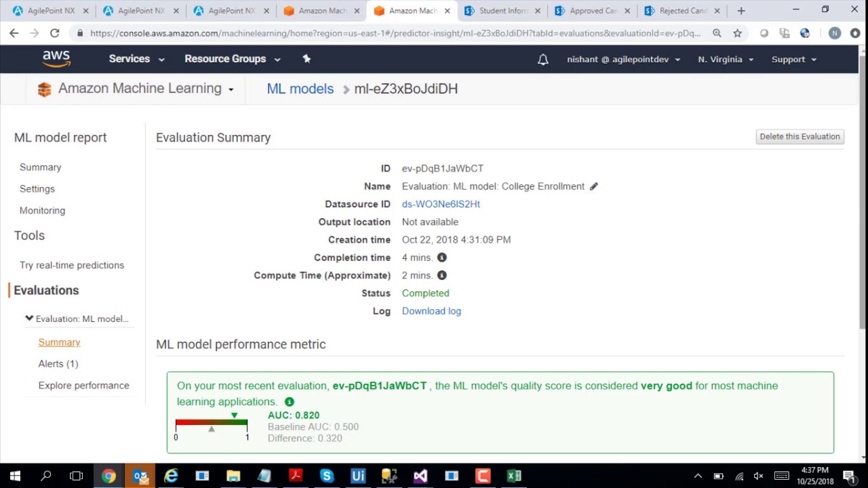The width and height of the screenshot is (868, 488).
Task: Open the Resource Groups dropdown
Action: tap(232, 59)
